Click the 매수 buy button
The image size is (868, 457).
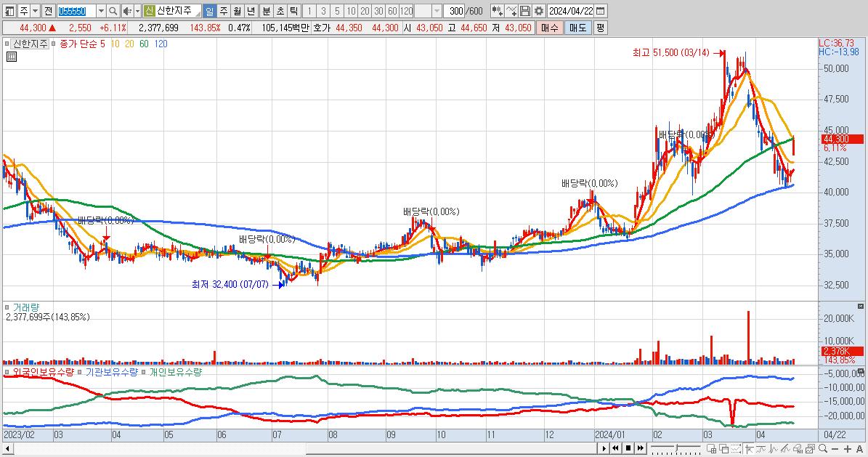[550, 28]
